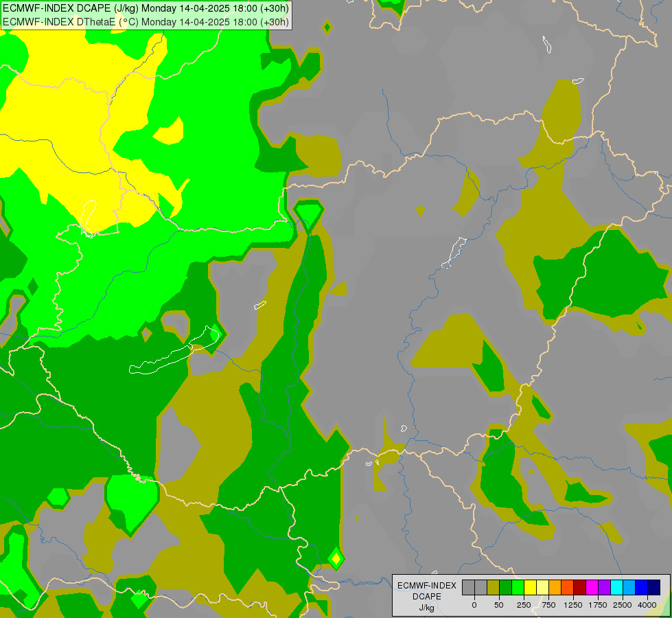The width and height of the screenshot is (672, 618).
Task: Click the legend scale value 0
Action: click(474, 605)
